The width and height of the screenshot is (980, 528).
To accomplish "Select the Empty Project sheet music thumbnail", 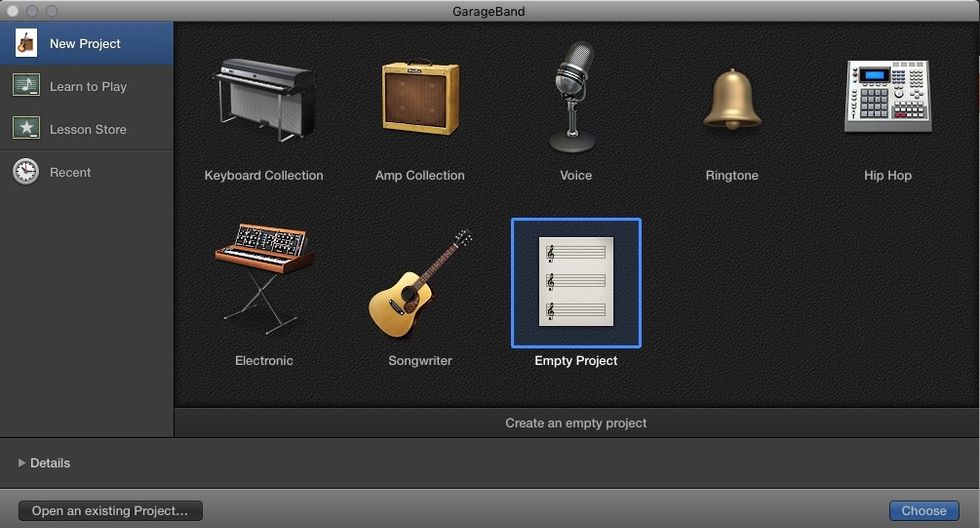I will pos(576,282).
